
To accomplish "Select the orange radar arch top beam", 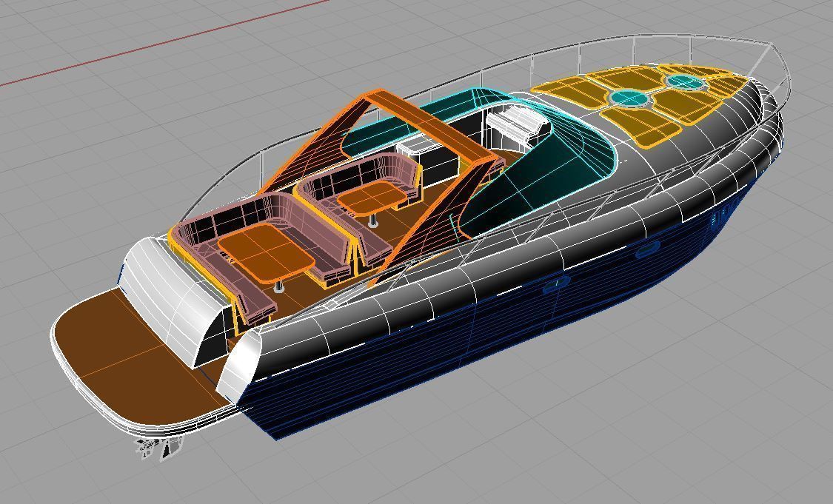I will 433,127.
